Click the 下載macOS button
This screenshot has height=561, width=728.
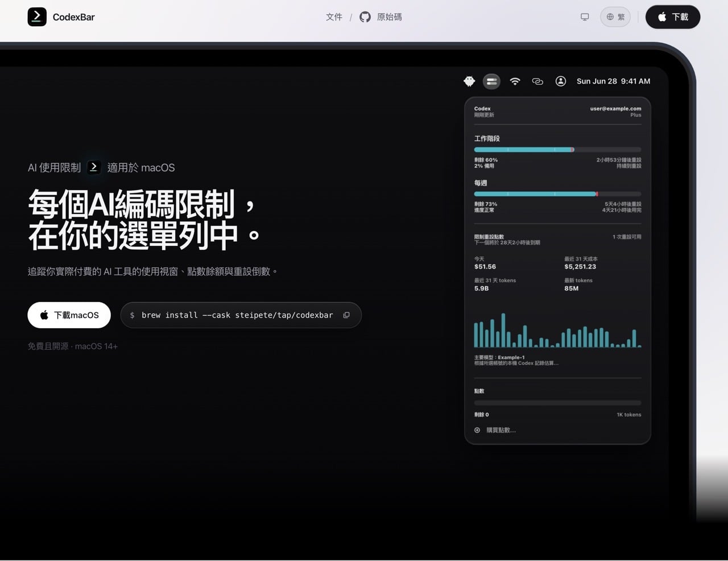69,315
